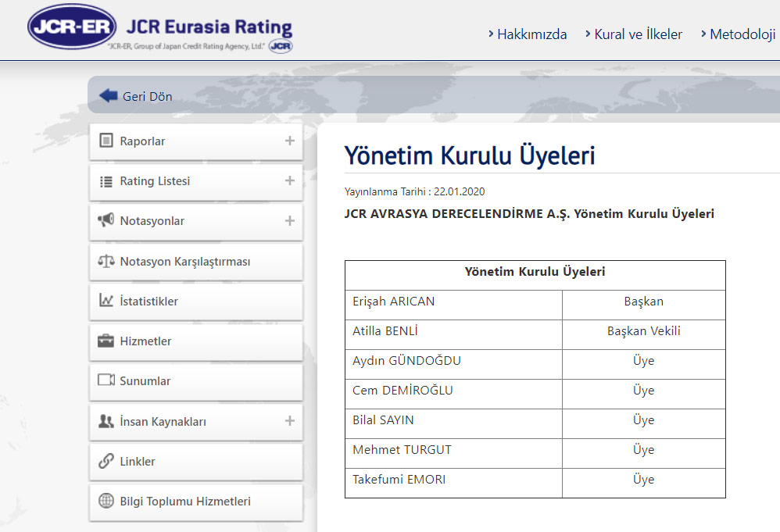Open the Metodoloji menu
Screen dimensions: 780x532
coord(742,34)
